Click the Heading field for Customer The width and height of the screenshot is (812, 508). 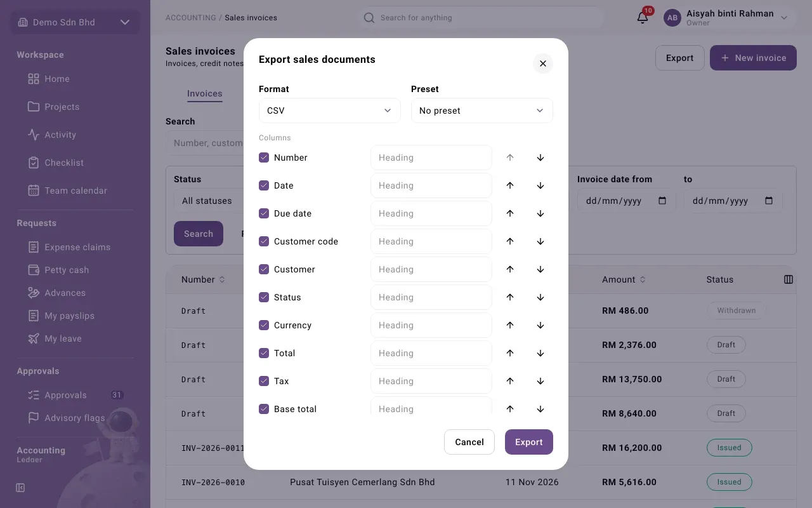click(431, 269)
